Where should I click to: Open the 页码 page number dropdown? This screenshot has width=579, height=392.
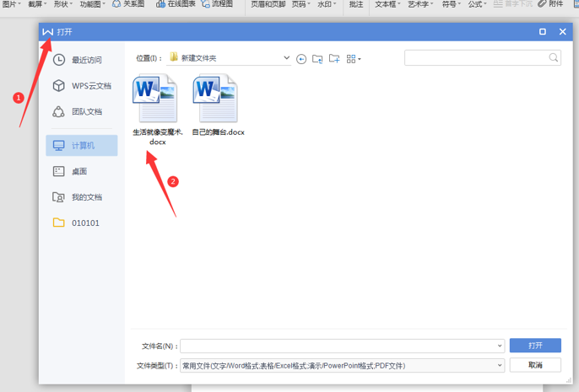click(301, 4)
